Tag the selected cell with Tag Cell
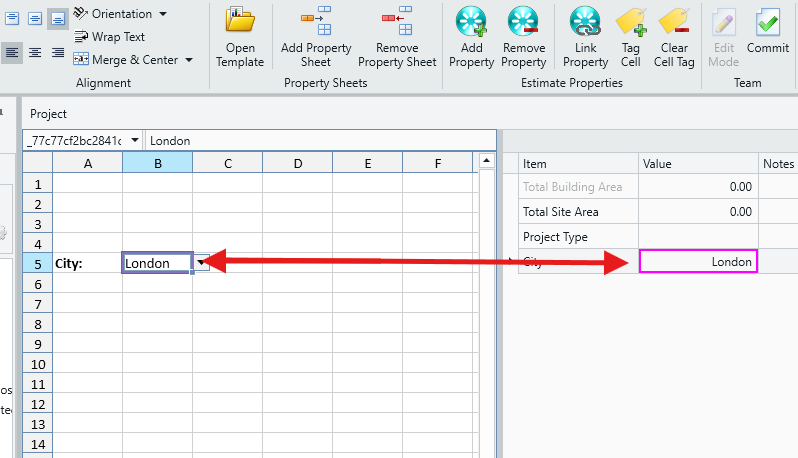This screenshot has height=458, width=798. pyautogui.click(x=630, y=22)
